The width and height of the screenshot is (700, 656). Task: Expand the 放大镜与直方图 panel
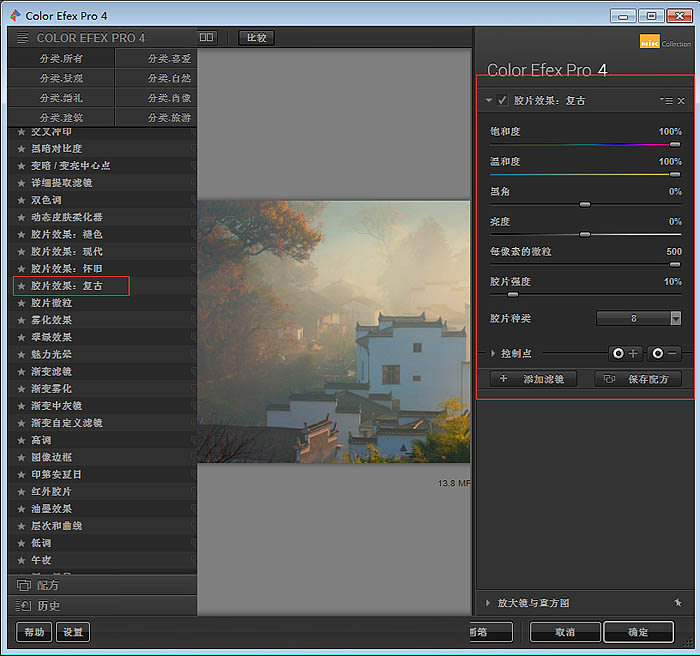click(x=488, y=603)
